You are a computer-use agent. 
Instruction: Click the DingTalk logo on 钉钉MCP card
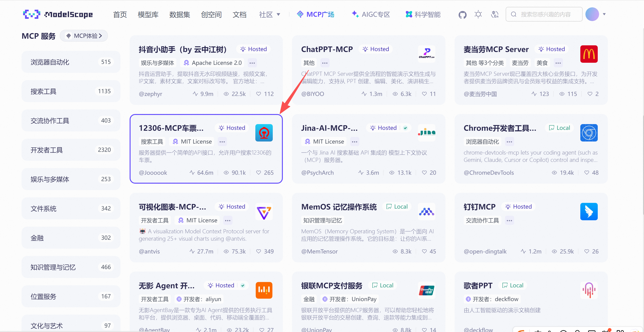(589, 212)
